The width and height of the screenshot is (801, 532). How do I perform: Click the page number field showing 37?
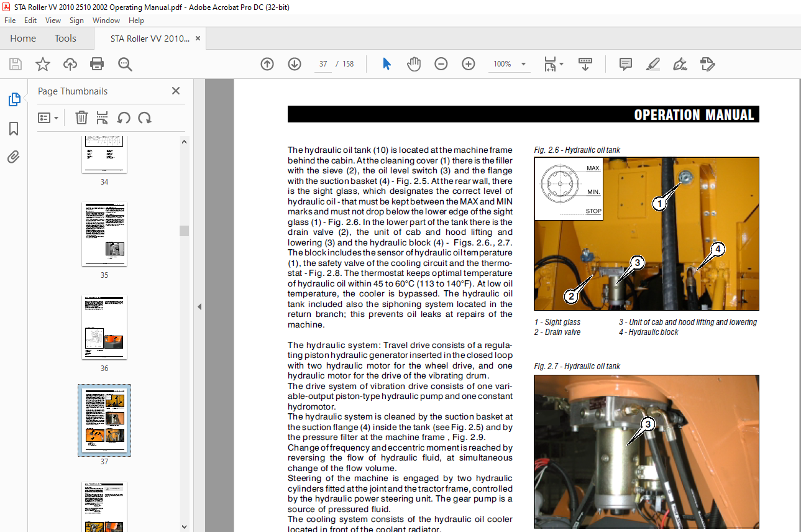323,64
